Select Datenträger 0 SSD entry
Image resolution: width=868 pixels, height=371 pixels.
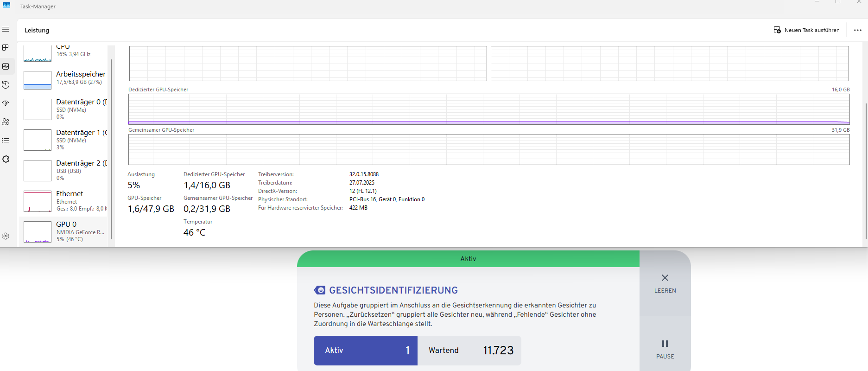click(x=63, y=109)
